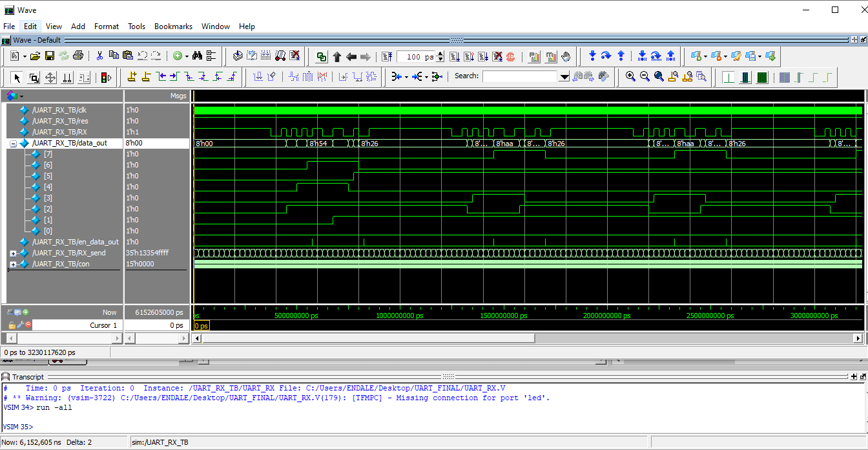Screen dimensions: 868x450
Task: Click the Save icon in toolbar
Action: (49, 56)
